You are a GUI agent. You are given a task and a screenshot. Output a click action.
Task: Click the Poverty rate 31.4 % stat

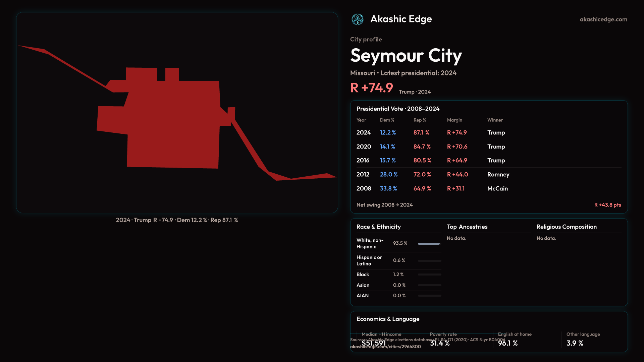coord(440,343)
